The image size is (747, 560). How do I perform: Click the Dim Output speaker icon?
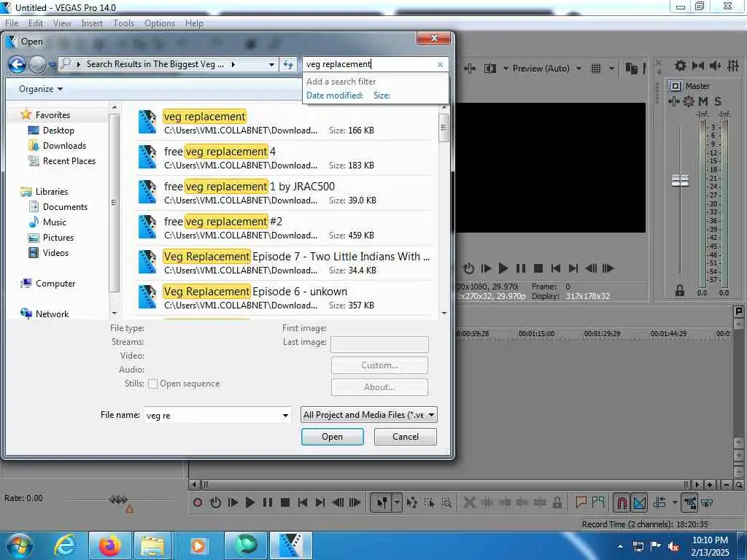(x=715, y=66)
